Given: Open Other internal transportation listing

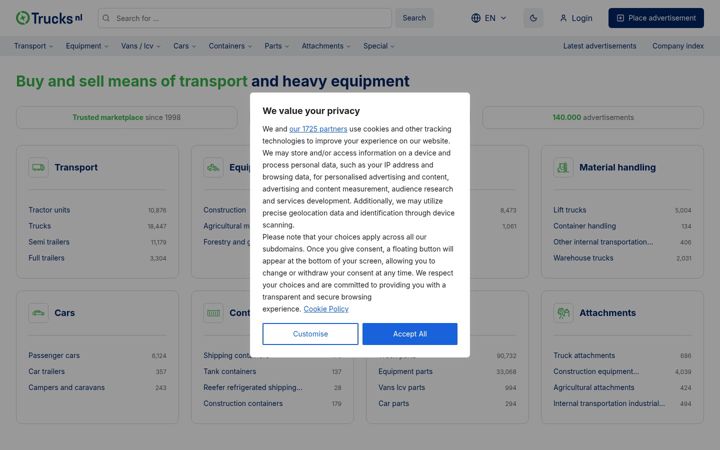Looking at the screenshot, I should (603, 242).
